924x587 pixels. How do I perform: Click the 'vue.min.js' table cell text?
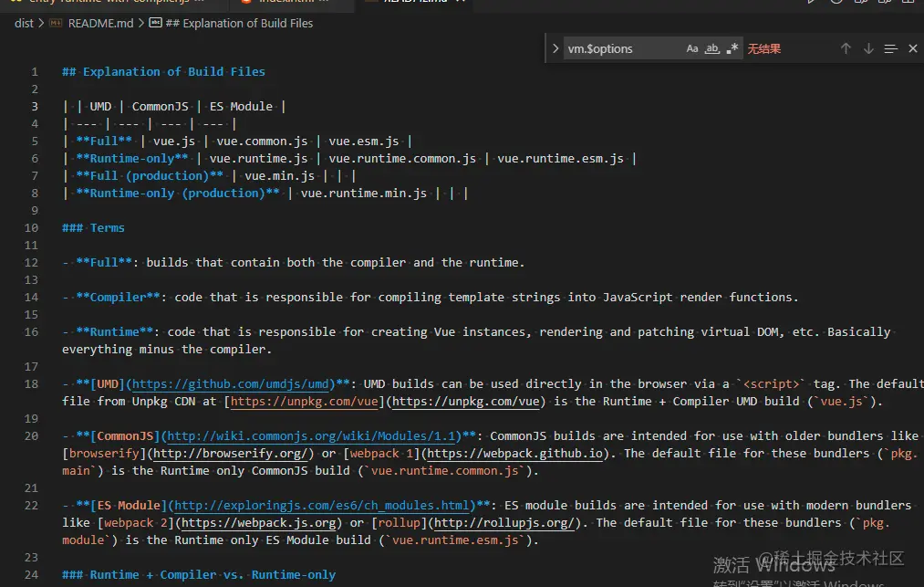[x=279, y=176]
